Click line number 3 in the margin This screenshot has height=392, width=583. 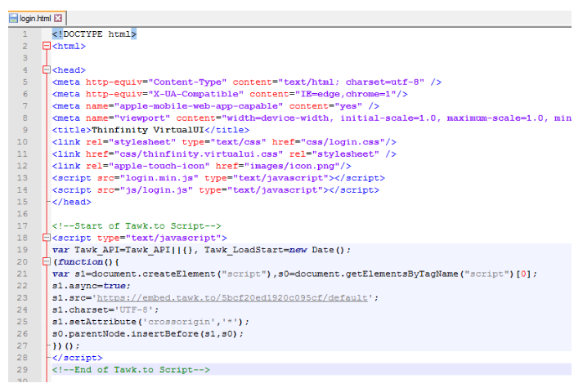coord(25,58)
